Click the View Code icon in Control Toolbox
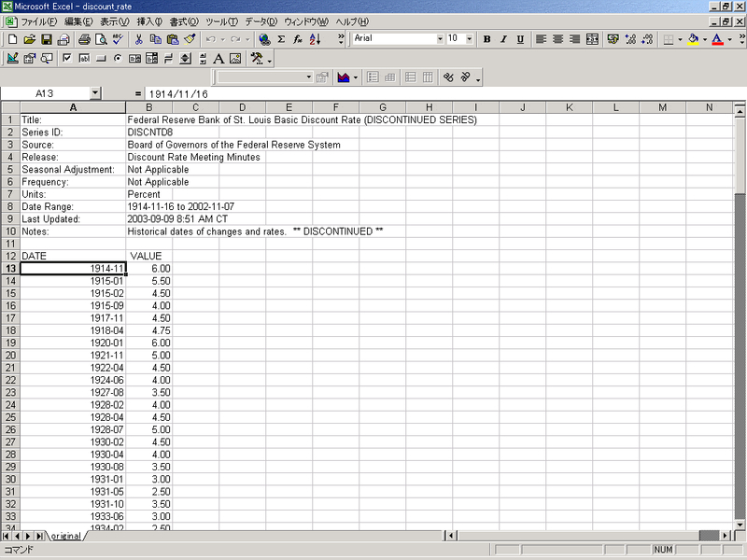Screen dimensions: 747x560 coord(46,58)
